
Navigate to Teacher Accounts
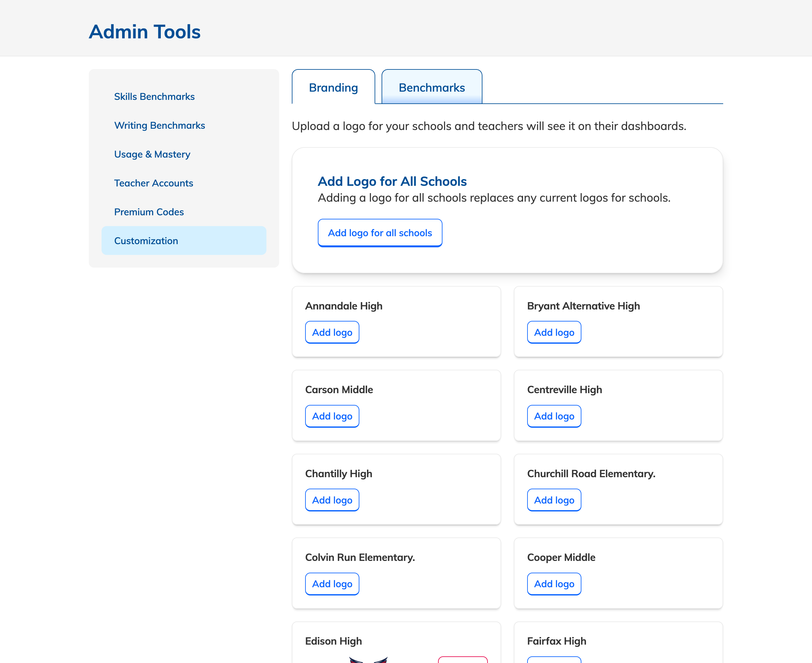pyautogui.click(x=154, y=183)
